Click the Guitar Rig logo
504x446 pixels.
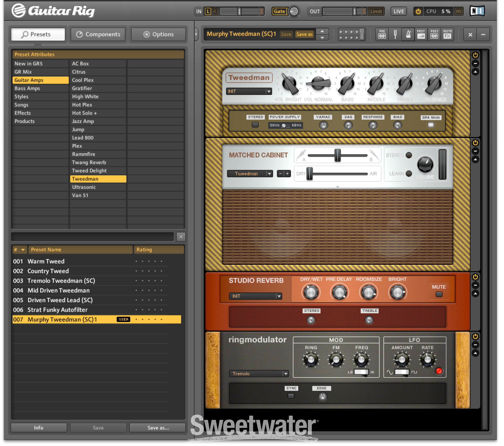pyautogui.click(x=53, y=11)
